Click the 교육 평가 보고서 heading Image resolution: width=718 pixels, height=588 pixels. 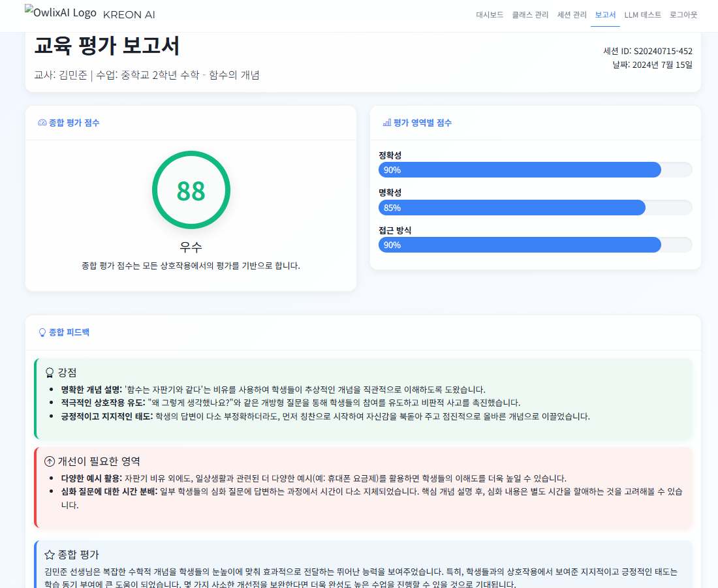pyautogui.click(x=106, y=46)
